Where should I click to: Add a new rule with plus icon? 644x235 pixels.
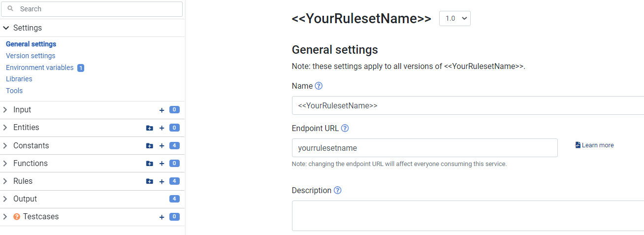click(x=161, y=181)
